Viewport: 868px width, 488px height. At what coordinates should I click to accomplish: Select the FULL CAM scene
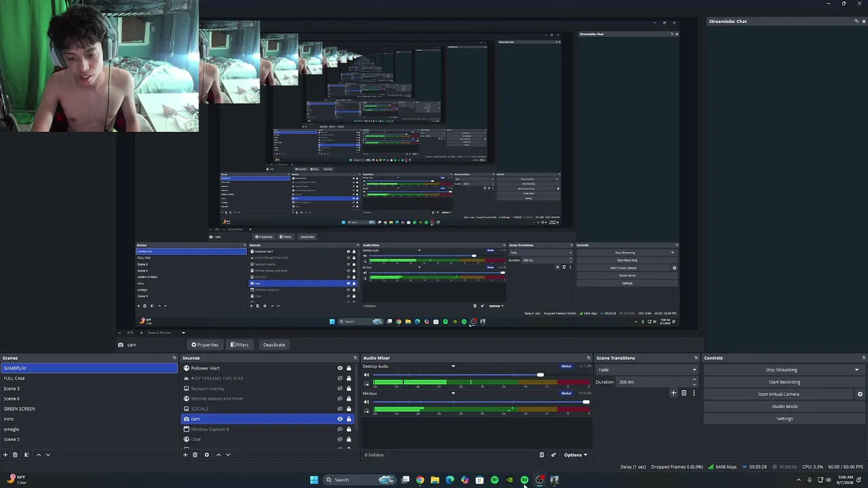pos(89,378)
